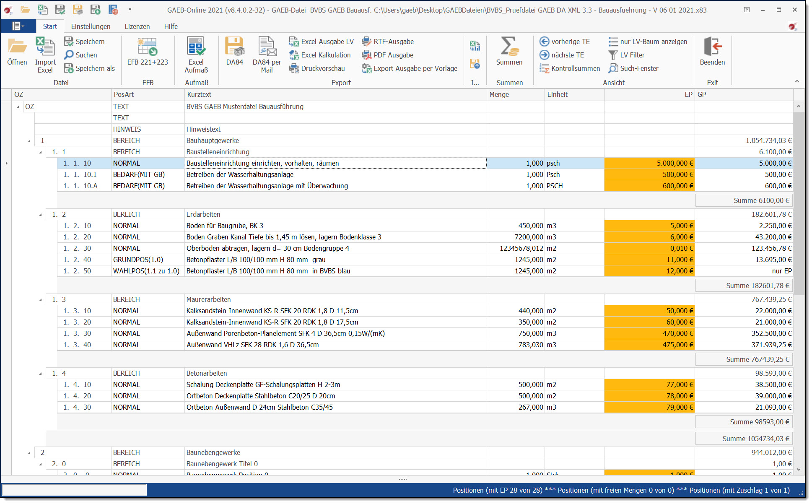Click the quick-access open folder icon
The width and height of the screenshot is (812, 504).
point(26,9)
